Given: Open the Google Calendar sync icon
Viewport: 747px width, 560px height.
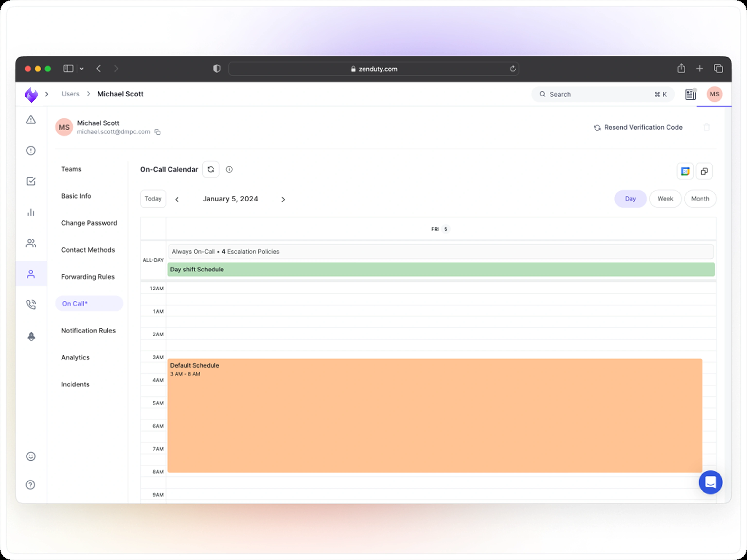Looking at the screenshot, I should coord(685,172).
